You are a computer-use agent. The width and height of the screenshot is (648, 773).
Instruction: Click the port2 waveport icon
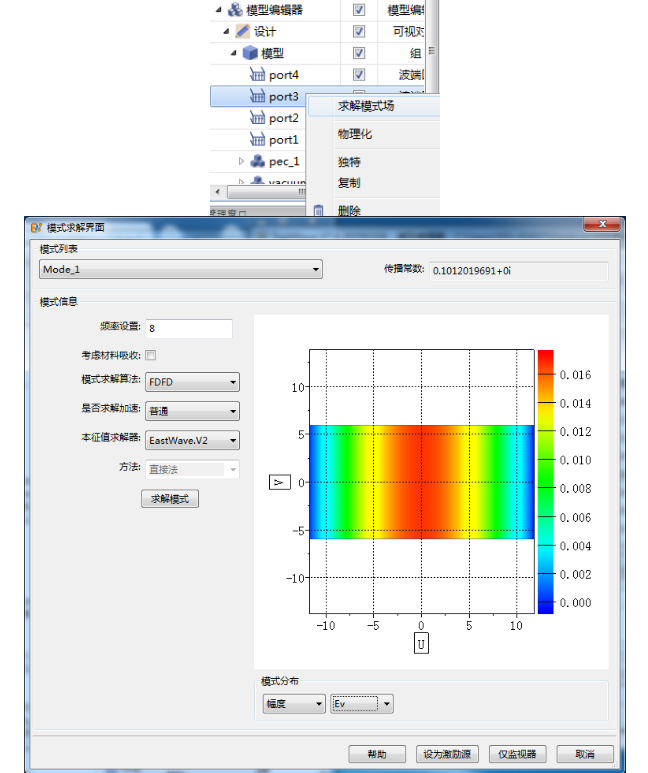[258, 118]
